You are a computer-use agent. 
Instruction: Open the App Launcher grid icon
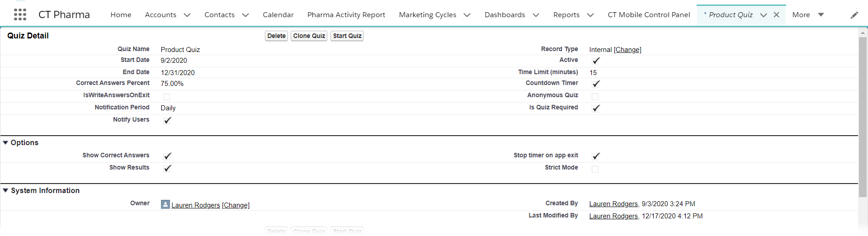(20, 14)
